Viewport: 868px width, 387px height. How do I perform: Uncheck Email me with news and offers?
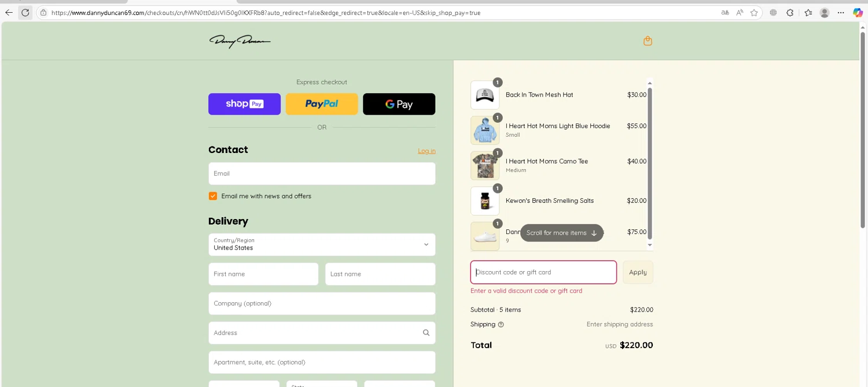click(213, 196)
